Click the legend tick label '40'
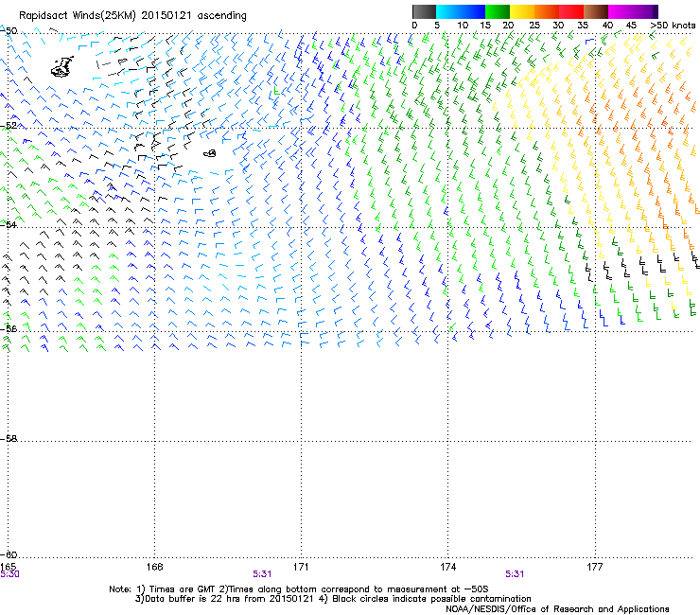Screen dimensions: 700x615 click(607, 26)
